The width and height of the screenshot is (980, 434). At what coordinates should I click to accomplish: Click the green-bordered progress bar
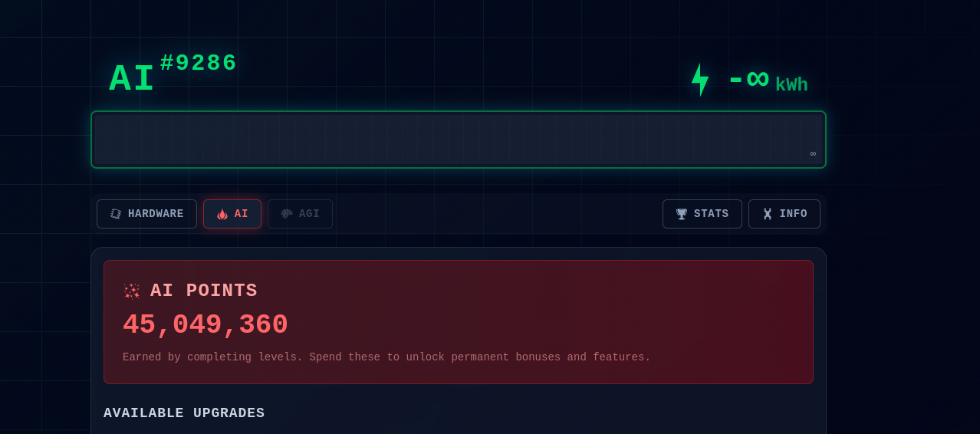click(459, 140)
